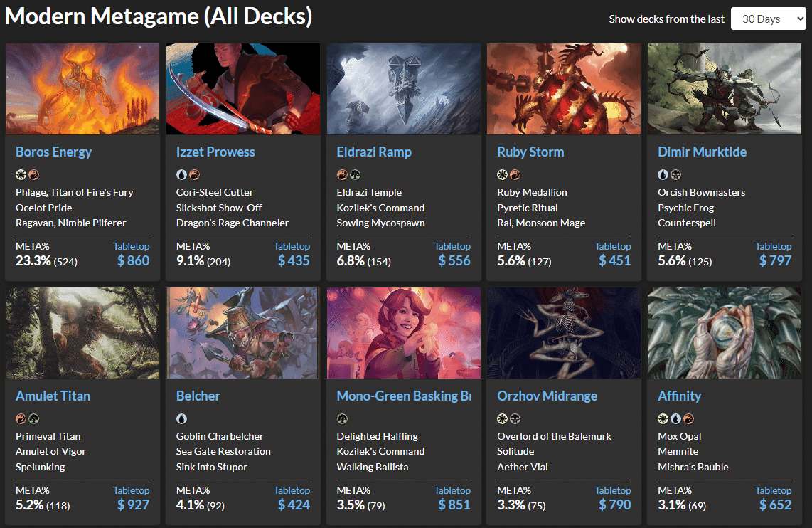Click the blue mana icon under Affinity
812x528 pixels.
[675, 418]
